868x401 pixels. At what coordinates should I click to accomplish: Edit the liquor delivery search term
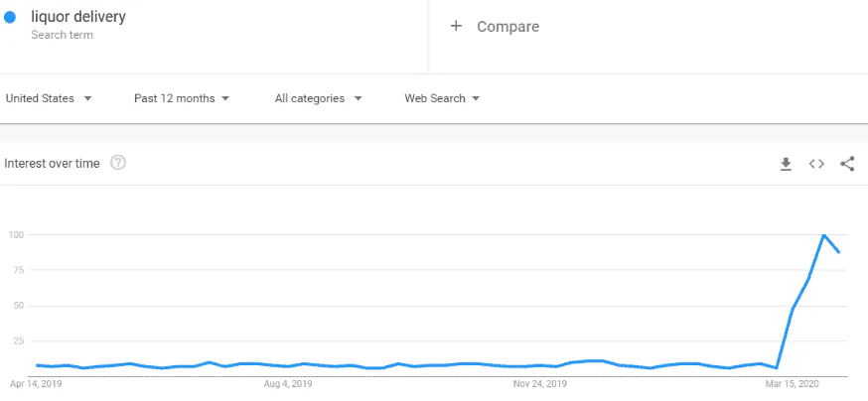click(78, 17)
